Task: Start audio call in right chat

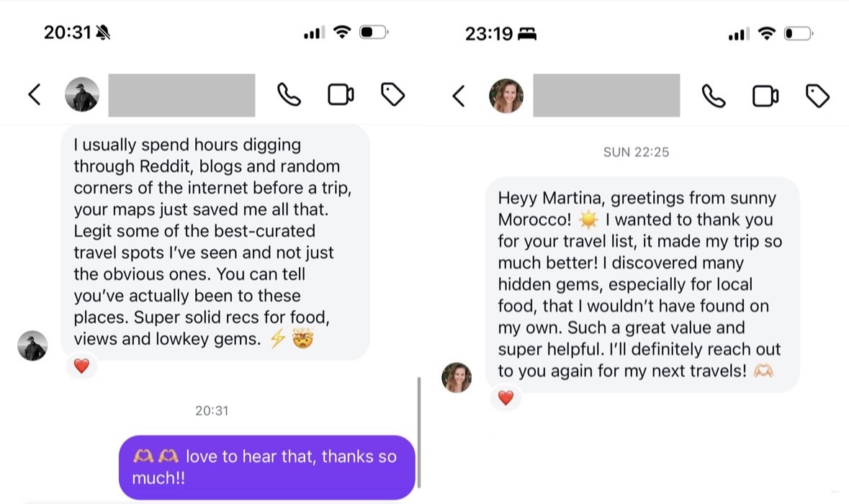Action: pos(714,95)
